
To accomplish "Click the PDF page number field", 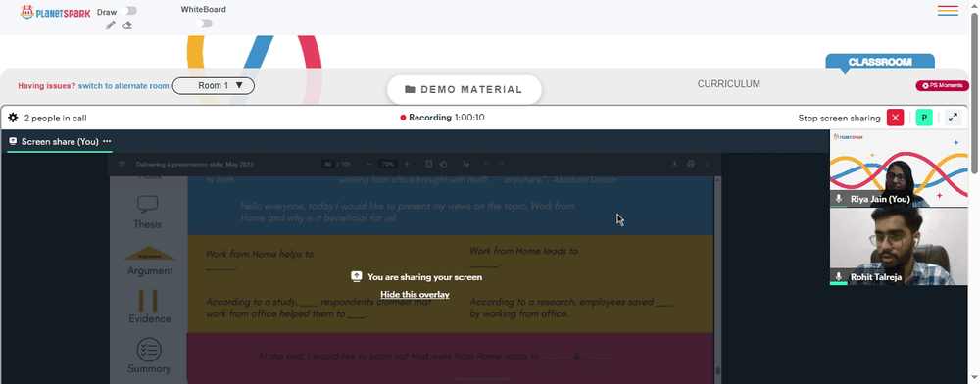I will [327, 165].
